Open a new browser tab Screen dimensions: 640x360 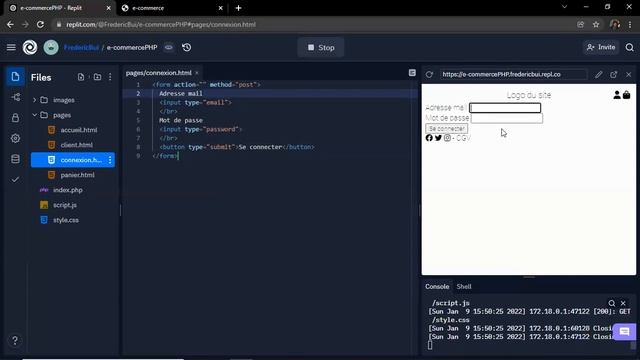click(x=238, y=8)
